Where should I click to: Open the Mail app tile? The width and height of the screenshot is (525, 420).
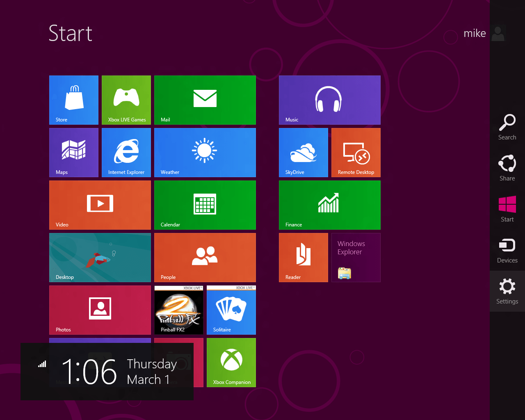coord(205,100)
